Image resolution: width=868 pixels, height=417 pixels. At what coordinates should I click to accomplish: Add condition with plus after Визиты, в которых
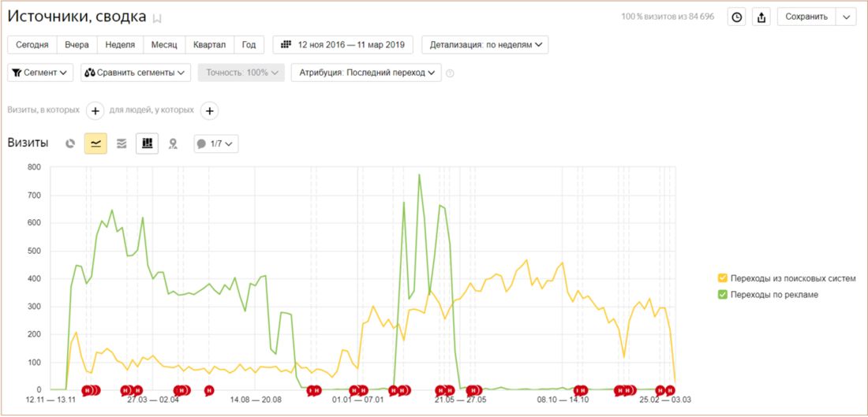coord(95,110)
